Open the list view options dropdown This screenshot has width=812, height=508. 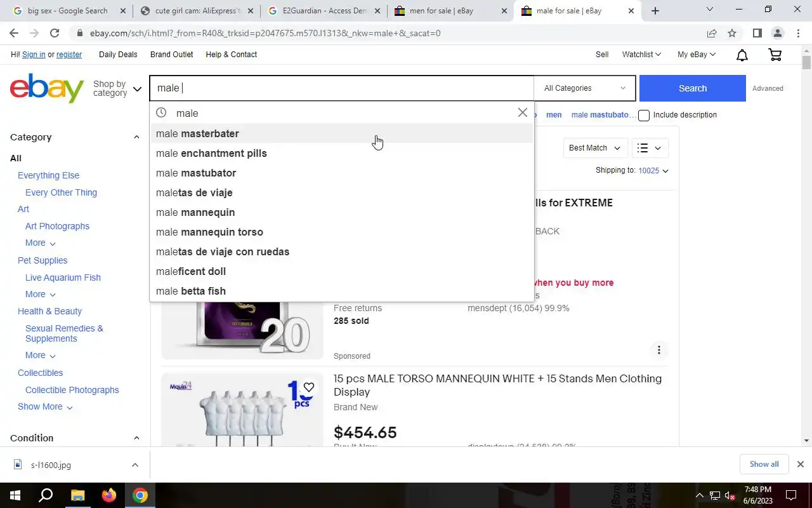click(x=650, y=148)
